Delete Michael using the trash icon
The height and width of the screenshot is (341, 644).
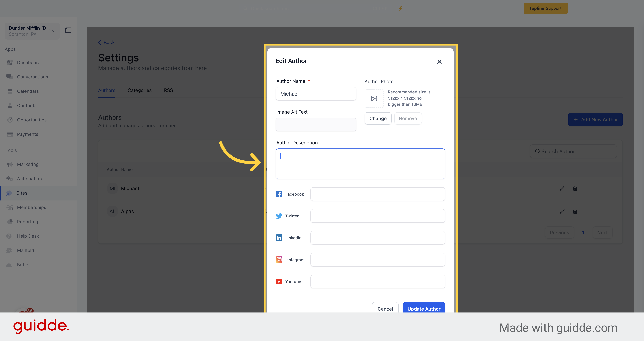(x=575, y=188)
